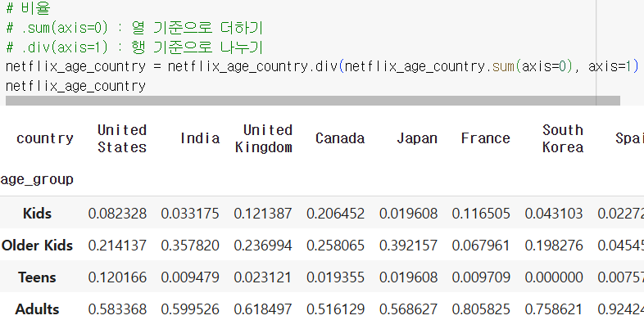Click the cell value 0.116505

click(x=481, y=214)
